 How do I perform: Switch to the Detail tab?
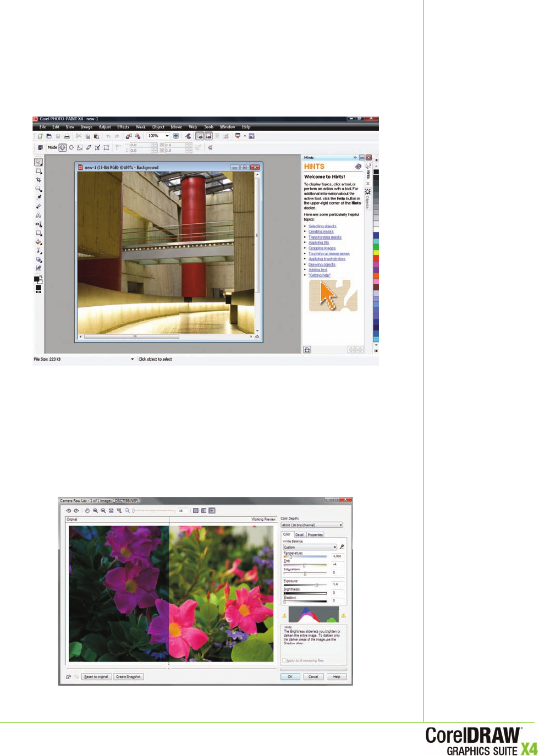(x=299, y=534)
